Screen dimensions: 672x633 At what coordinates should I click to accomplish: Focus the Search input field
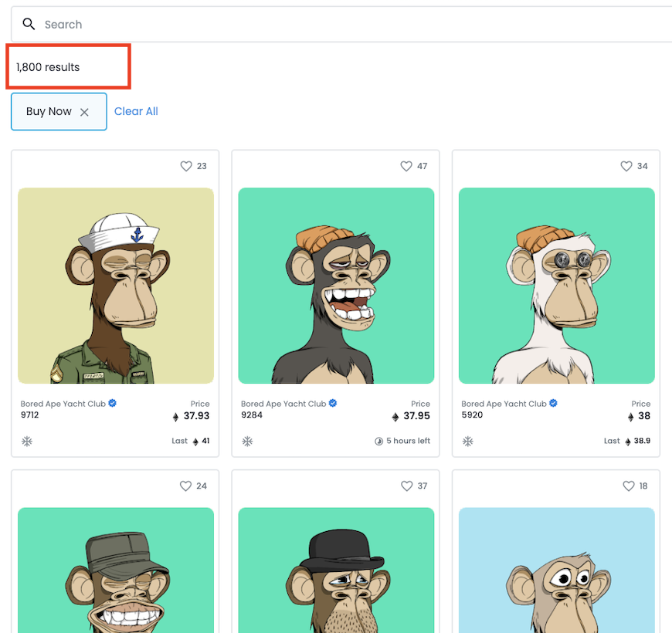tap(348, 25)
